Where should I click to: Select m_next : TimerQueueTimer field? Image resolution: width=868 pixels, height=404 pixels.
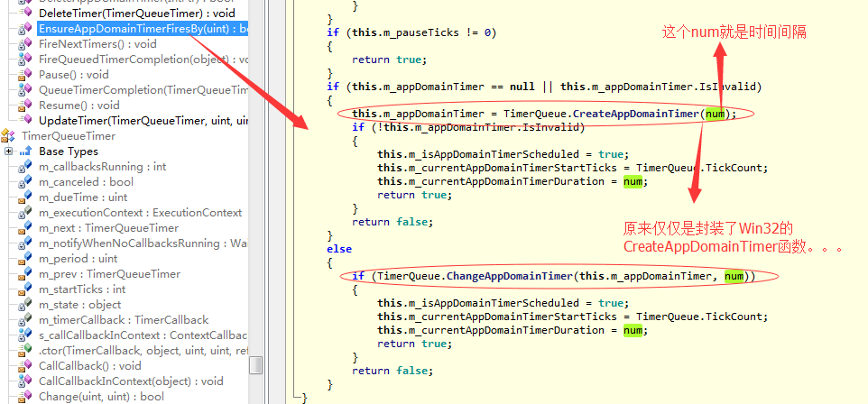click(x=109, y=228)
